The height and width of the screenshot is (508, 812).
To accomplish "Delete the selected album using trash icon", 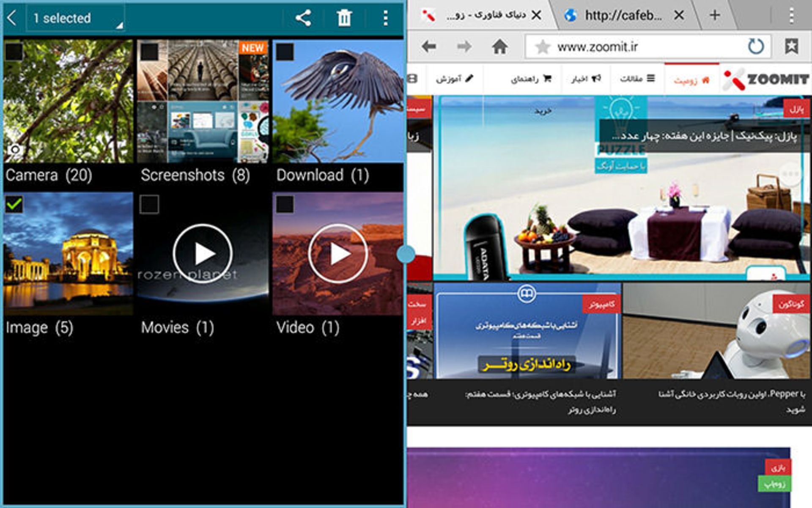I will pyautogui.click(x=346, y=18).
